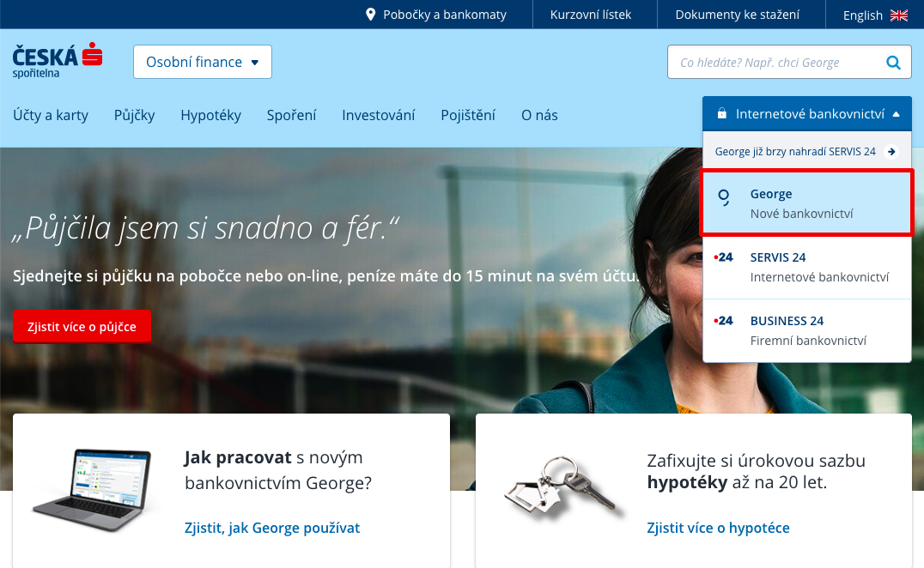Switch language to English
Image resolution: width=924 pixels, height=568 pixels.
[x=875, y=15]
